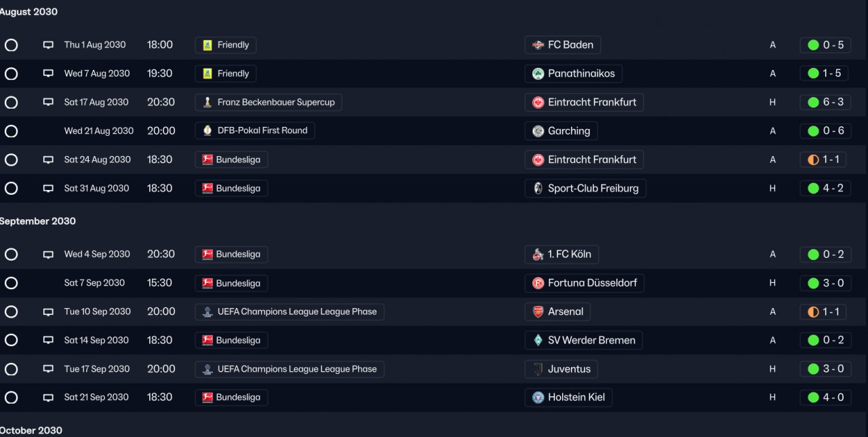Select the radio circle for 1 Aug friendly
This screenshot has height=437, width=868.
point(11,45)
